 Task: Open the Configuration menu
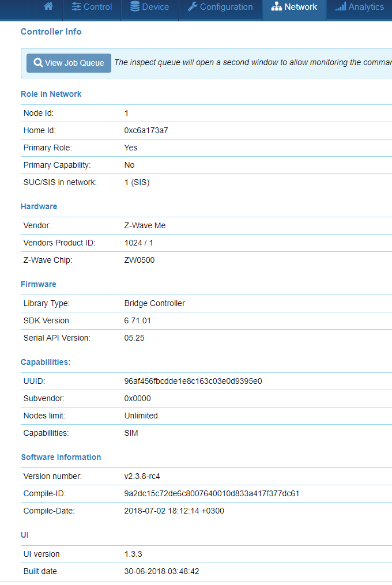(x=220, y=7)
